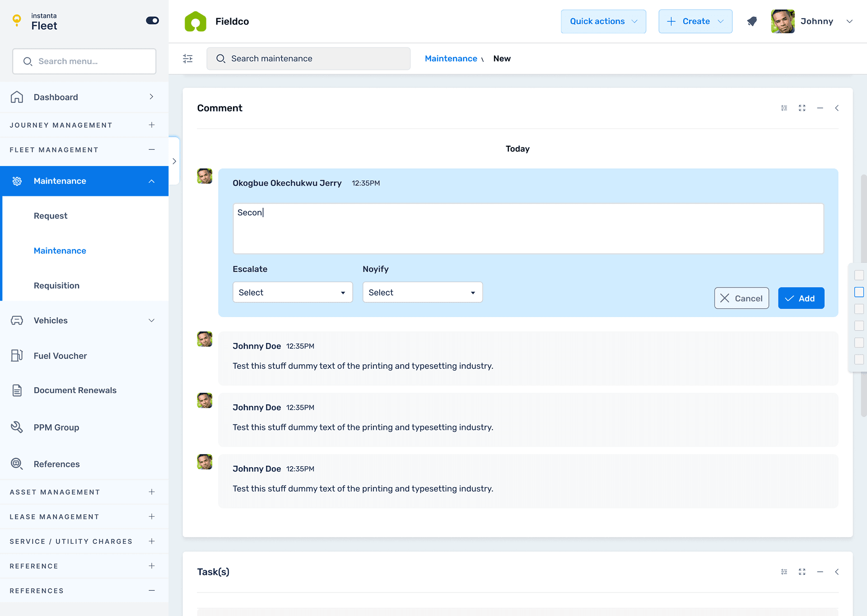
Task: Click the Cancel button in comment box
Action: (741, 298)
